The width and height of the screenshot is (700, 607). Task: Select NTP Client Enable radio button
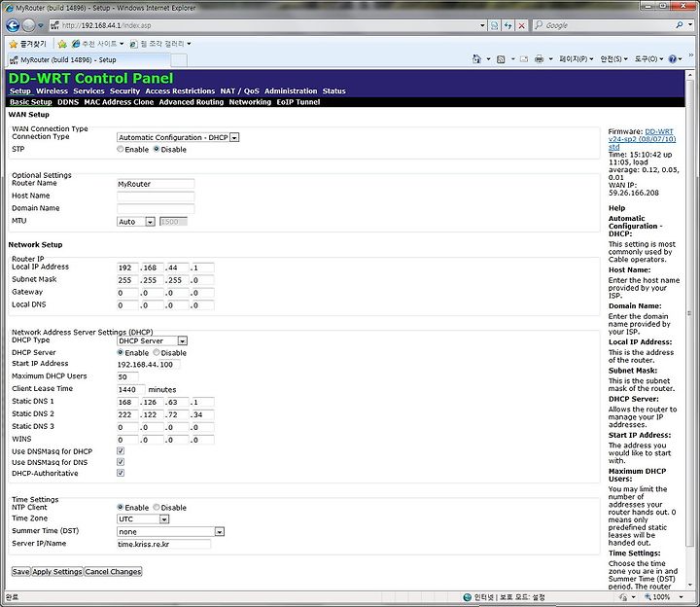[121, 508]
